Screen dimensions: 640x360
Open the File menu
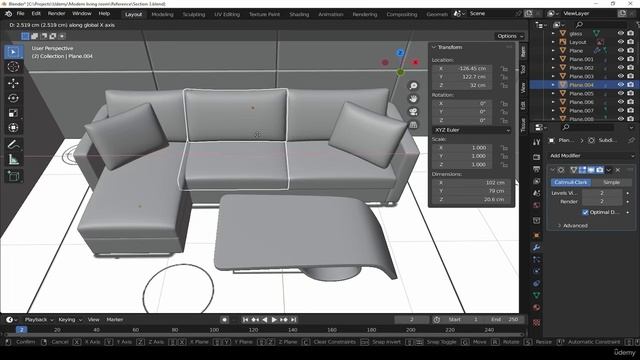pos(20,13)
